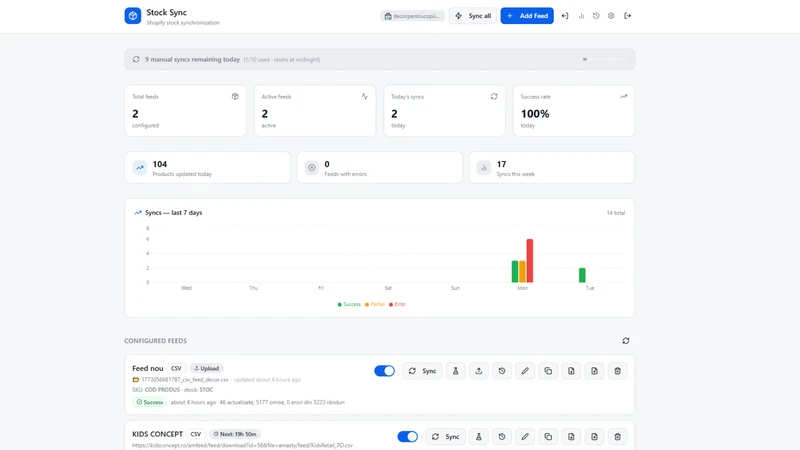Disable the KIDS CONCEPT toggle switch
The height and width of the screenshot is (450, 800).
click(408, 437)
